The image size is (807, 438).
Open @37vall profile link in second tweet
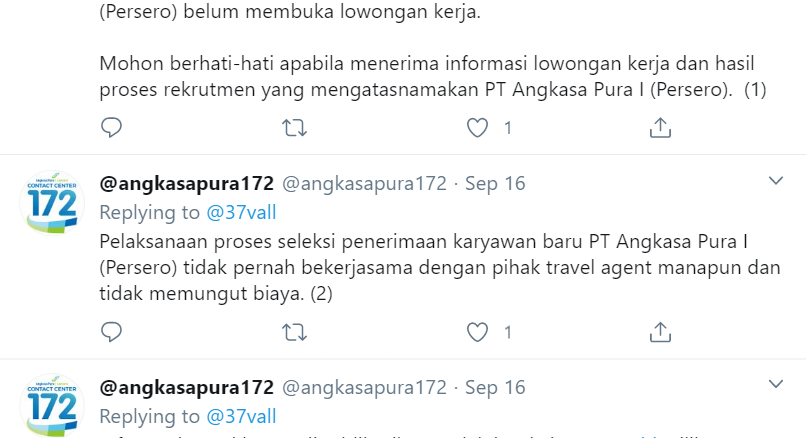click(x=241, y=213)
